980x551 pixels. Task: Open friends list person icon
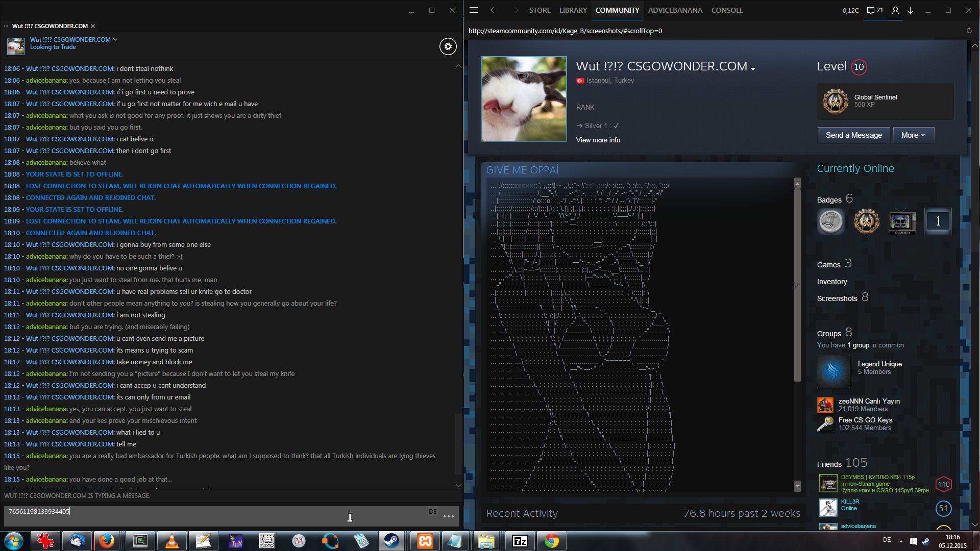pos(895,10)
